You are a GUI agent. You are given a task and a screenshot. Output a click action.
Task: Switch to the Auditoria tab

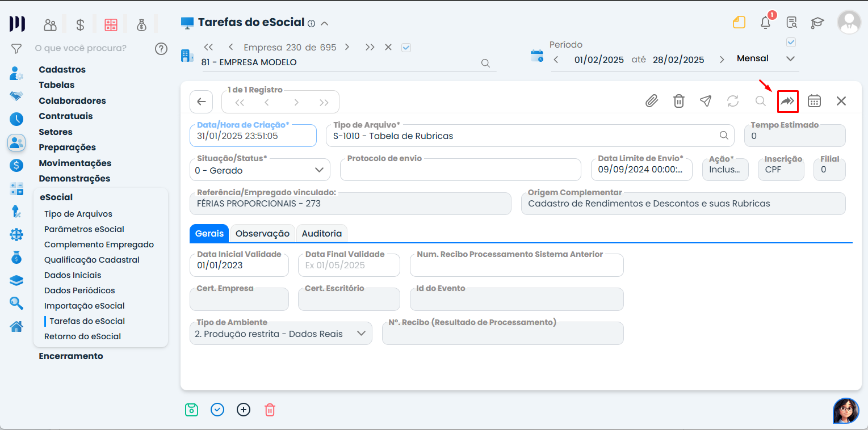321,233
